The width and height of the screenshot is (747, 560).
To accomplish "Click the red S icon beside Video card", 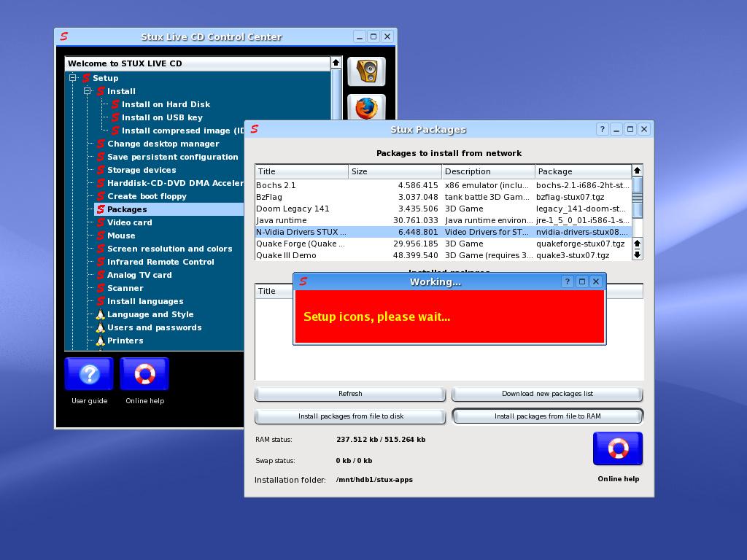I will click(x=101, y=222).
